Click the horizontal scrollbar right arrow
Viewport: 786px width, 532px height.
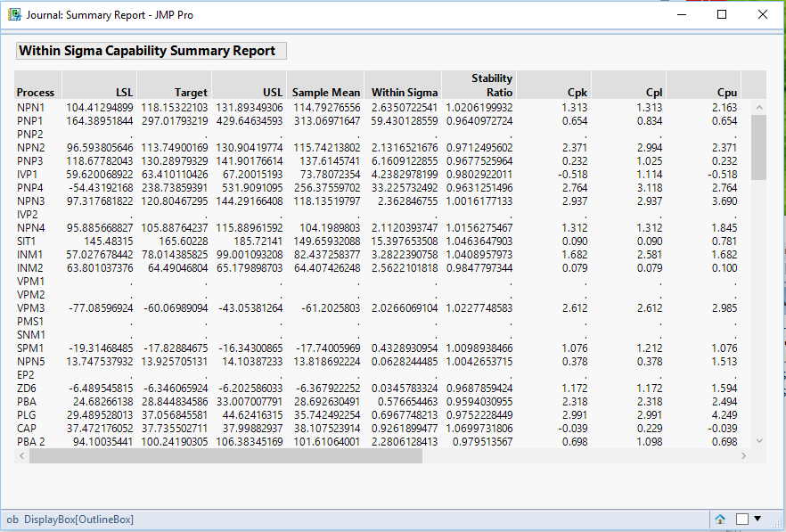[743, 455]
